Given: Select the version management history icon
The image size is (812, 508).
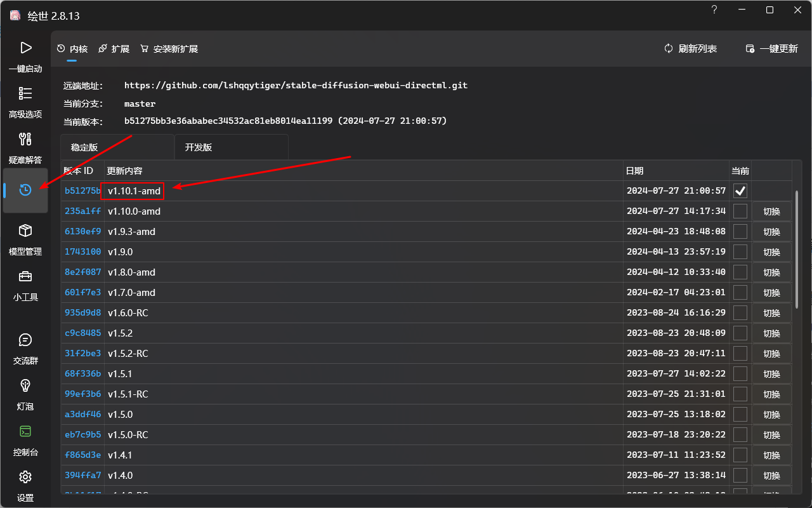Looking at the screenshot, I should (x=25, y=190).
